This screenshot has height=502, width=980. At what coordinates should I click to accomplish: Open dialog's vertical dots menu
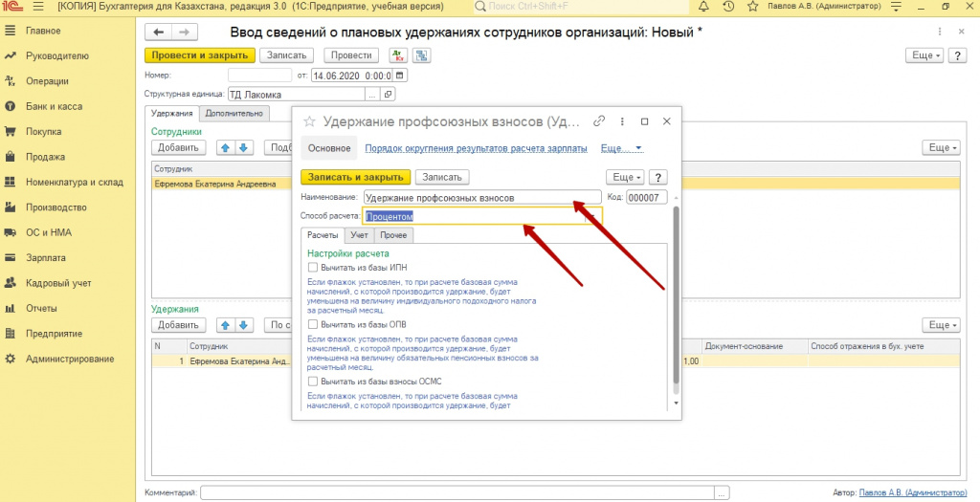coord(622,121)
